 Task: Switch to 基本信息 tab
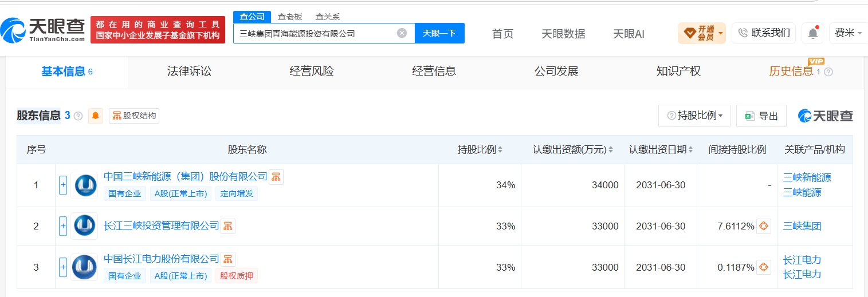point(67,72)
